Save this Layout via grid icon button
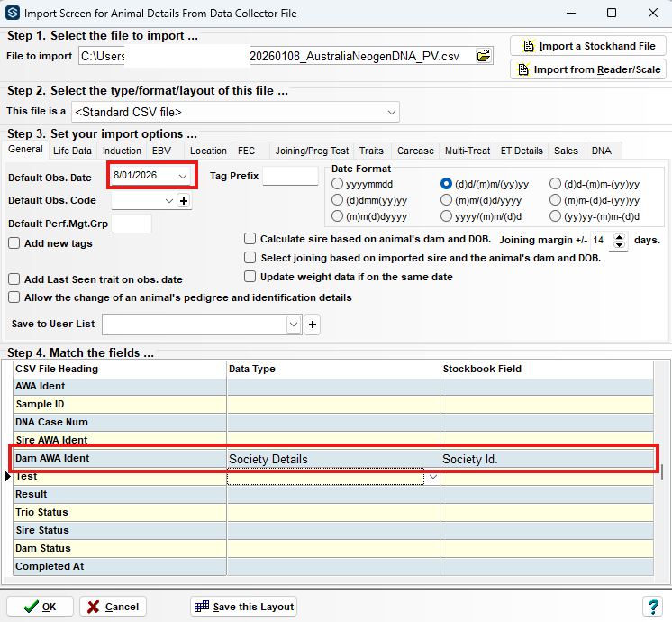 243,607
